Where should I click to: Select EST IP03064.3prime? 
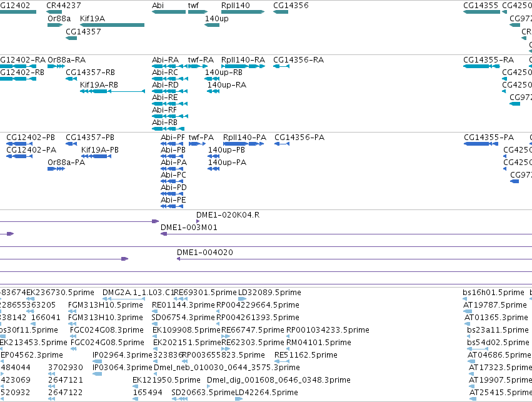[x=123, y=368]
